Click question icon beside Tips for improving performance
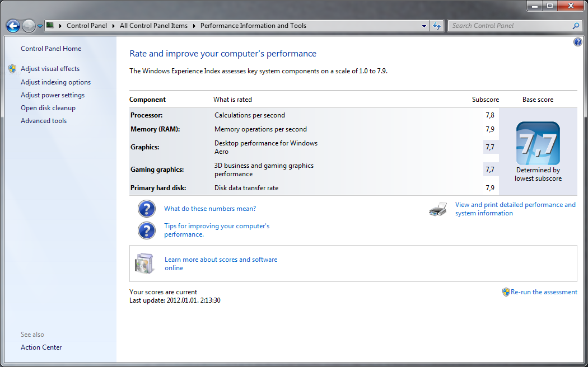This screenshot has height=367, width=588. (x=147, y=230)
